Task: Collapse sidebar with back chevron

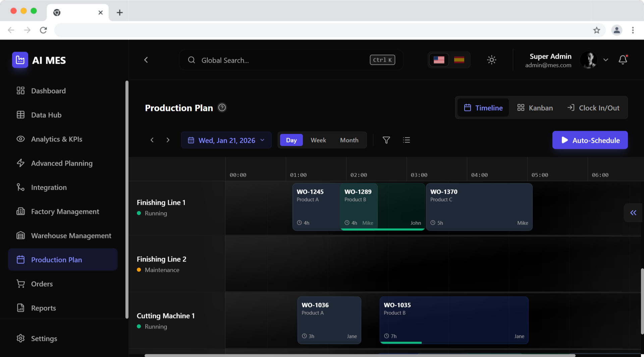Action: (x=146, y=60)
